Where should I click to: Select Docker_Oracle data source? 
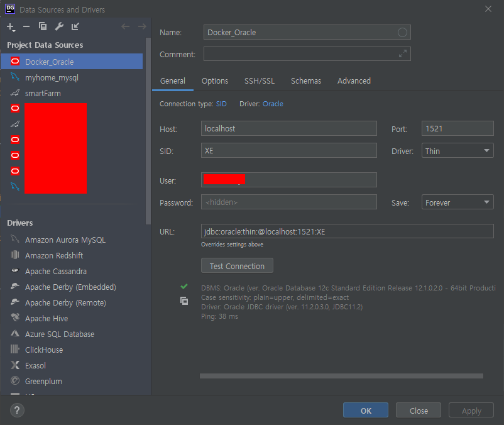[72, 62]
